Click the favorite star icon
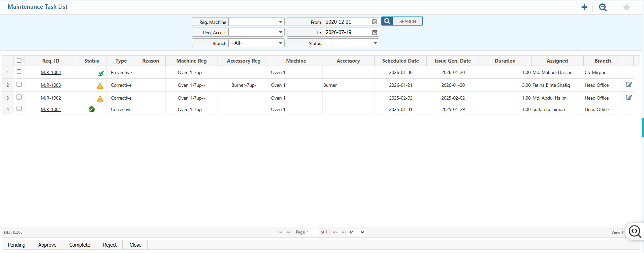Viewport: 644px width, 253px height. coord(626,7)
